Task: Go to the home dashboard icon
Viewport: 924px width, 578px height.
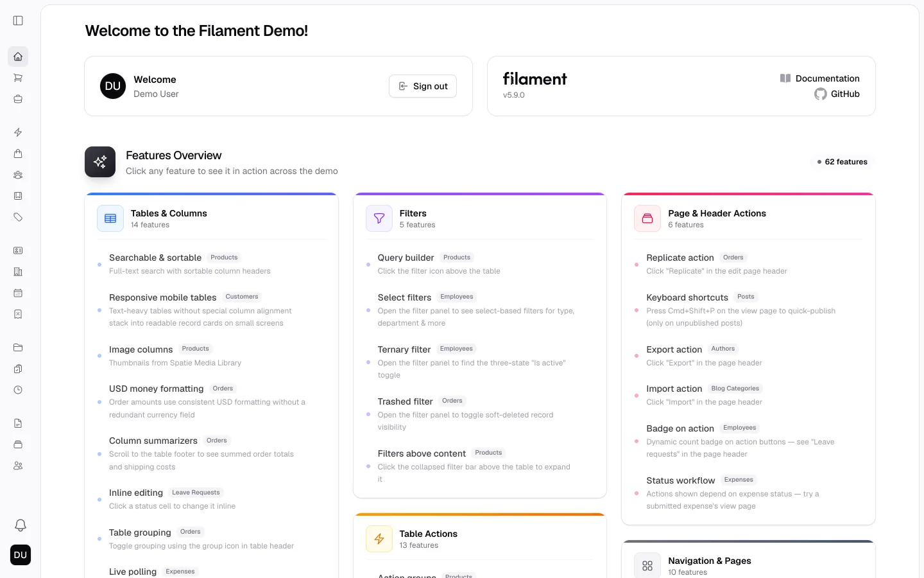Action: coord(18,57)
